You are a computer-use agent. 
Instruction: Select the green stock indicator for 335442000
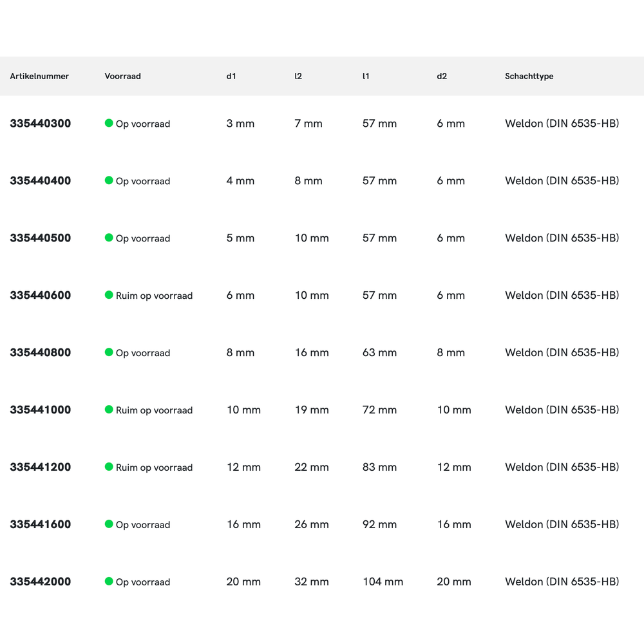pyautogui.click(x=109, y=582)
